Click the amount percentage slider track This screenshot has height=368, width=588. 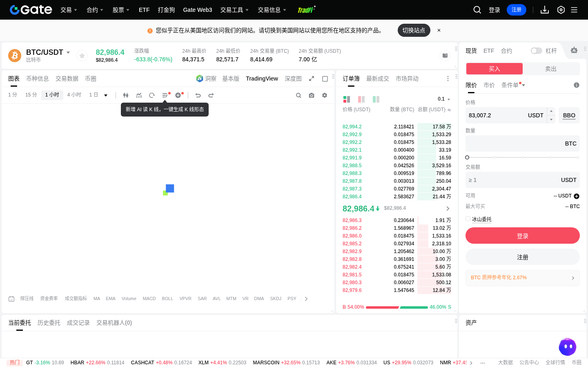(523, 157)
